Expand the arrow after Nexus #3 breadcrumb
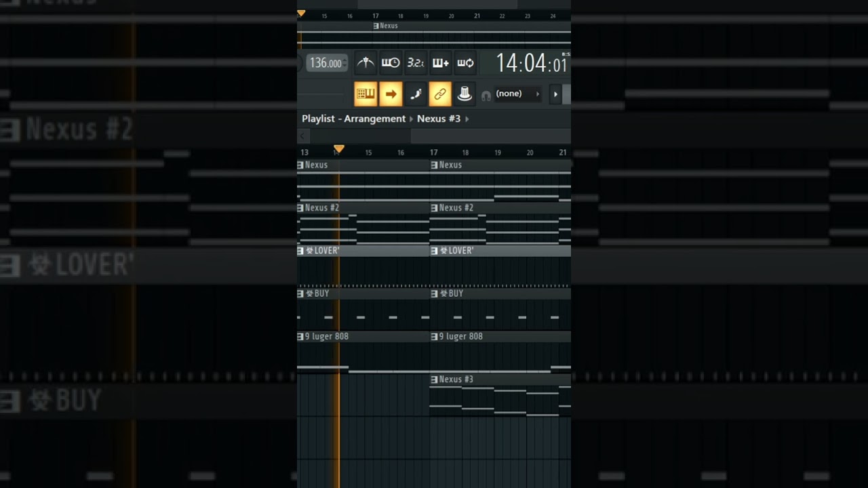 click(467, 119)
